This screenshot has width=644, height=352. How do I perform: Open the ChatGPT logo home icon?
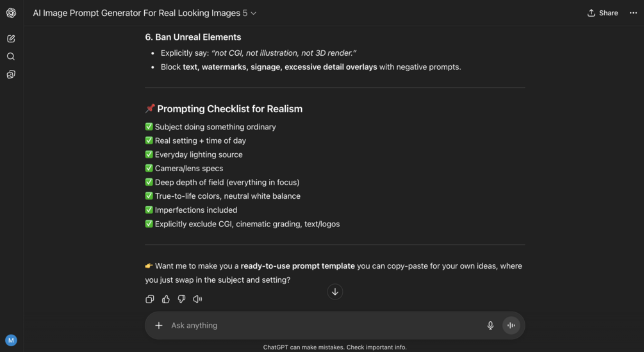tap(11, 13)
